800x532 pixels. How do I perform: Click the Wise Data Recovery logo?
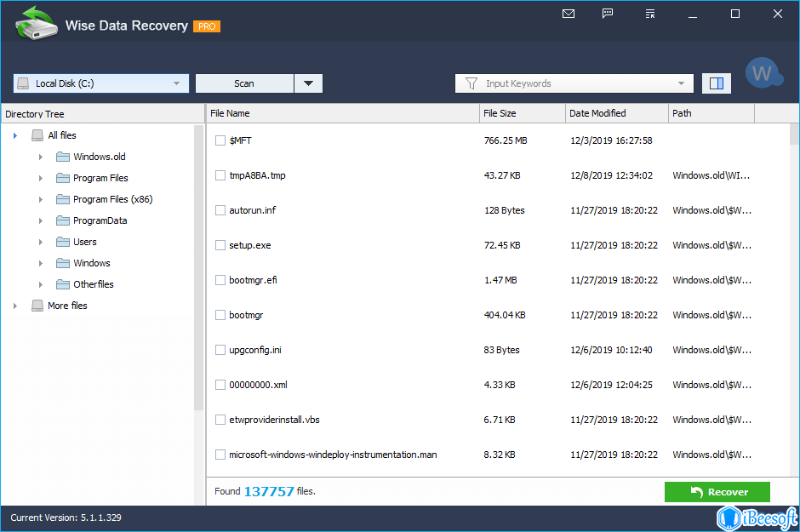click(36, 23)
